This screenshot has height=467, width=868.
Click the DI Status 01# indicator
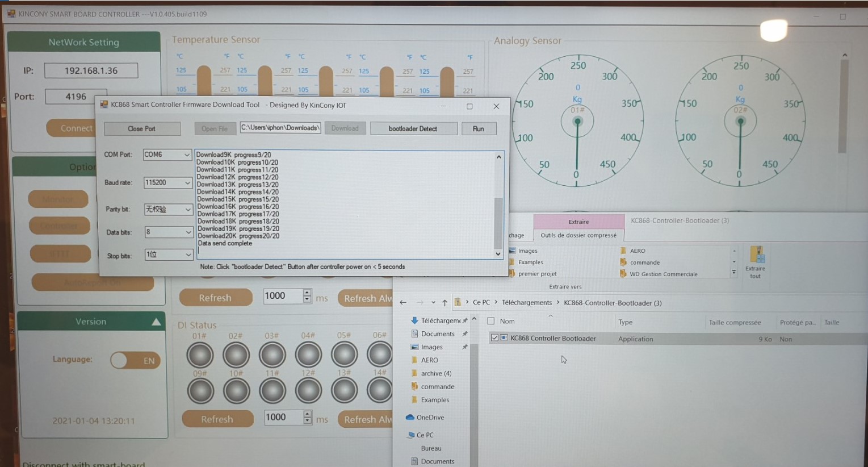click(200, 355)
